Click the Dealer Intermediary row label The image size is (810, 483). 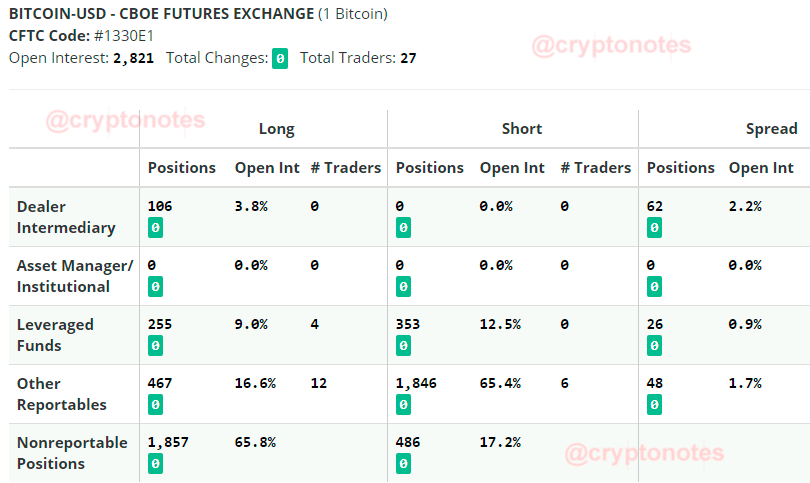(x=66, y=217)
